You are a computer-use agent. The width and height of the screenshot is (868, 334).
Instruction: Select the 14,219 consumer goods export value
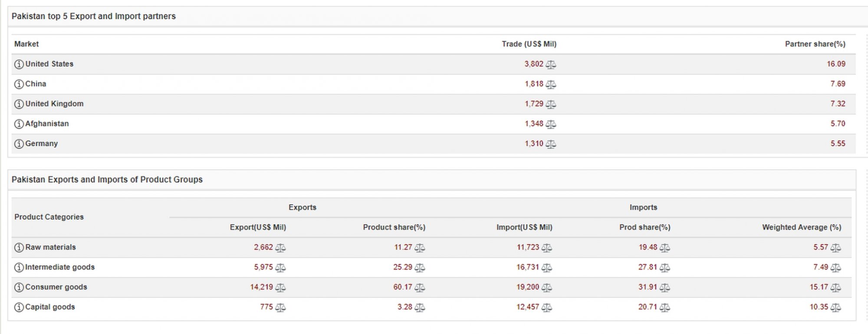coord(261,287)
